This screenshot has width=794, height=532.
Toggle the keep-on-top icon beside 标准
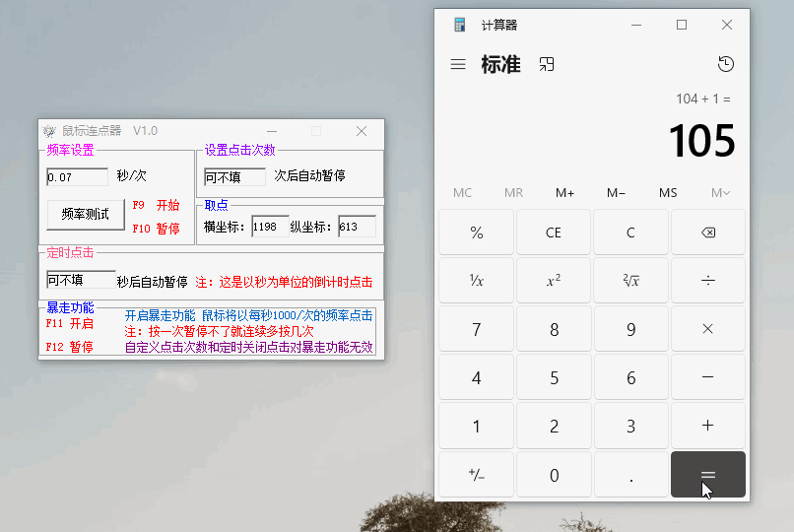coord(547,64)
